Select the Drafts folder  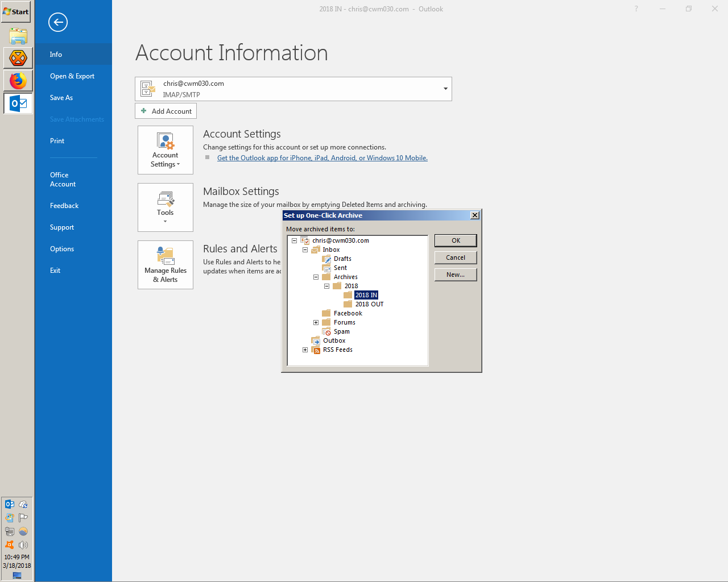pyautogui.click(x=342, y=259)
